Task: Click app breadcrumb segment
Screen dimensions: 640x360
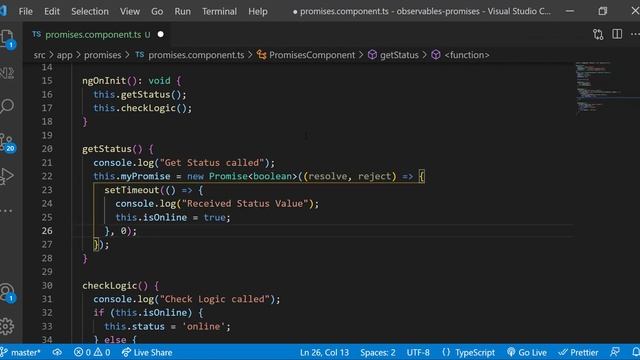Action: tap(64, 55)
